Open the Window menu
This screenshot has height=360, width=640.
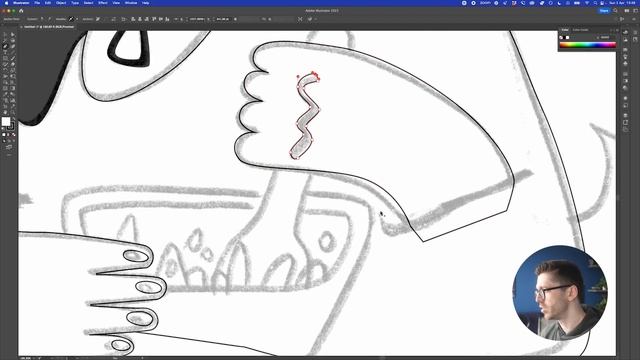click(131, 3)
